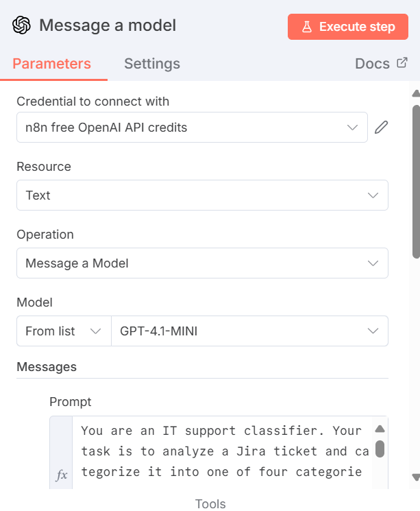The width and height of the screenshot is (420, 511).
Task: Expand the Resource dropdown showing Text
Action: point(202,195)
